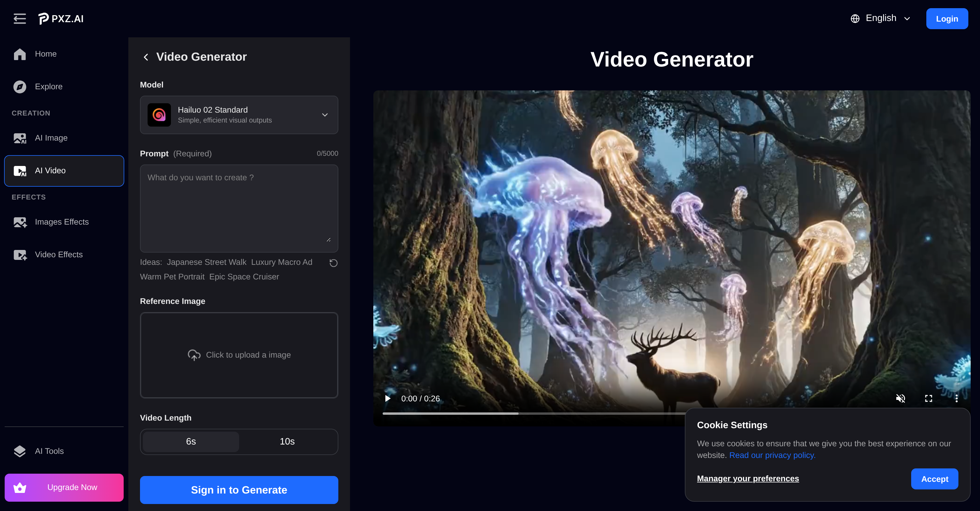Screen dimensions: 980x511
Task: Open AI Tools in the sidebar
Action: click(50, 451)
